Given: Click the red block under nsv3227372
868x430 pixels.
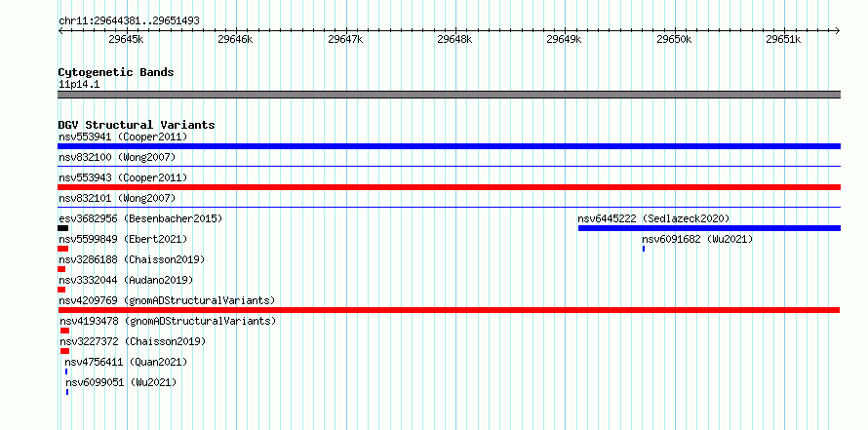Looking at the screenshot, I should tap(64, 351).
